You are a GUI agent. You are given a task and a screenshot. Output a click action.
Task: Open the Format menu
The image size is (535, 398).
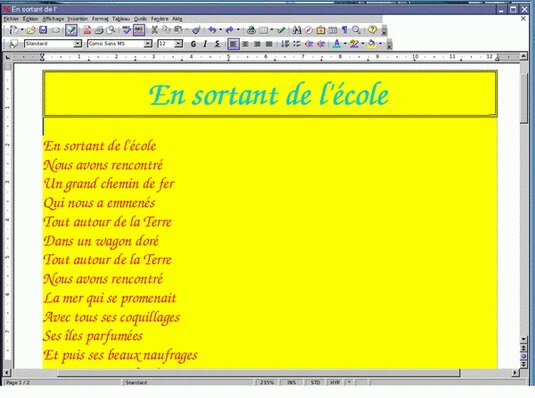coord(100,19)
